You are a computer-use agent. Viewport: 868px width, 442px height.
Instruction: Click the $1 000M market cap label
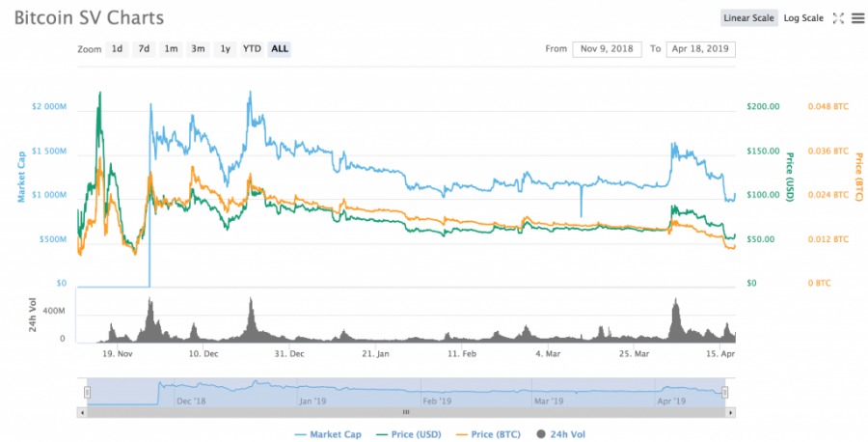[x=47, y=195]
